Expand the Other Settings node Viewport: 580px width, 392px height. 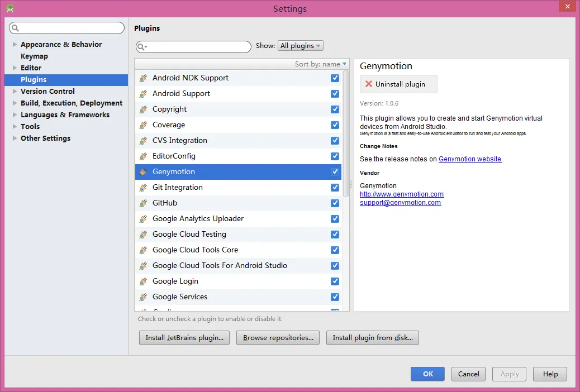pyautogui.click(x=15, y=138)
